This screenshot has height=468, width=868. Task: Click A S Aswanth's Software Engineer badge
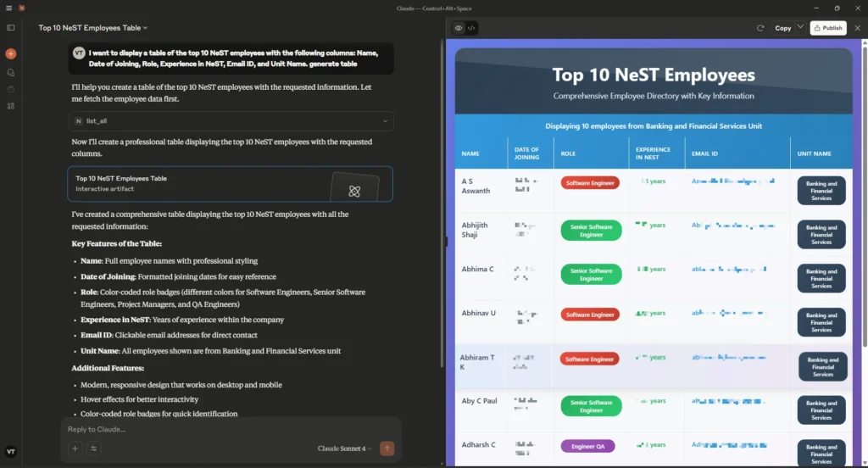pos(590,183)
